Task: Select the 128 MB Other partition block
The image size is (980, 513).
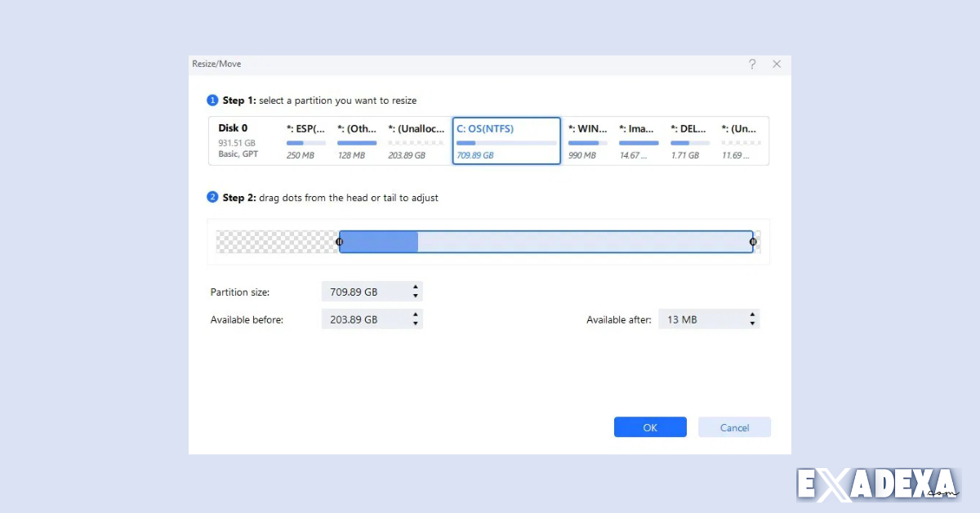Action: click(x=357, y=141)
